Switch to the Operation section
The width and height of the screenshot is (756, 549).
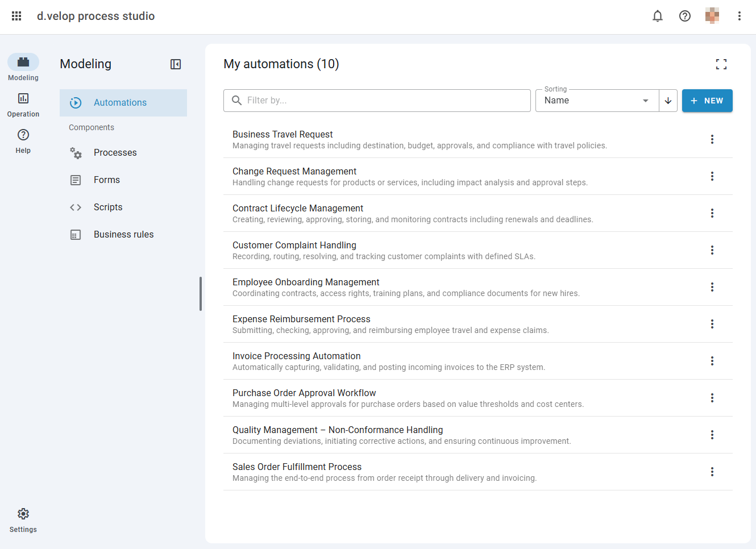(23, 105)
